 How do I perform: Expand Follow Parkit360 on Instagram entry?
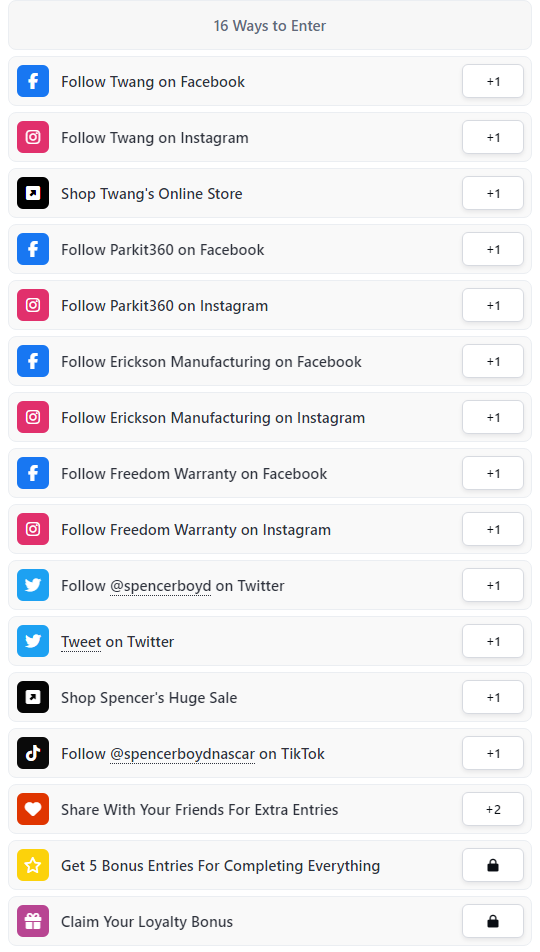point(270,305)
